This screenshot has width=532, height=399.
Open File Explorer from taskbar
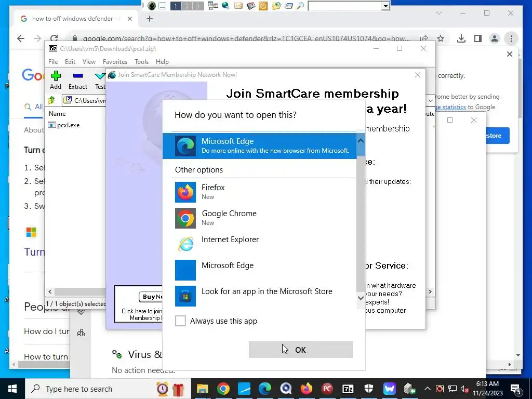coord(202,389)
